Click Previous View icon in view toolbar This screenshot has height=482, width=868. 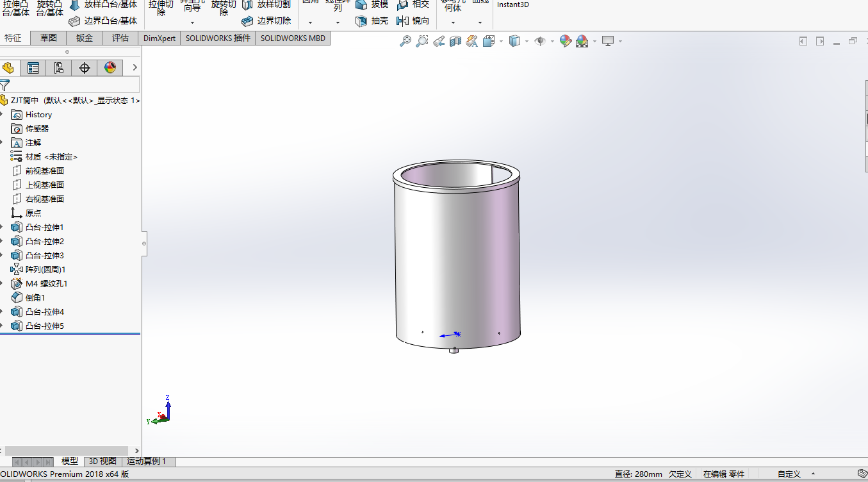point(439,41)
